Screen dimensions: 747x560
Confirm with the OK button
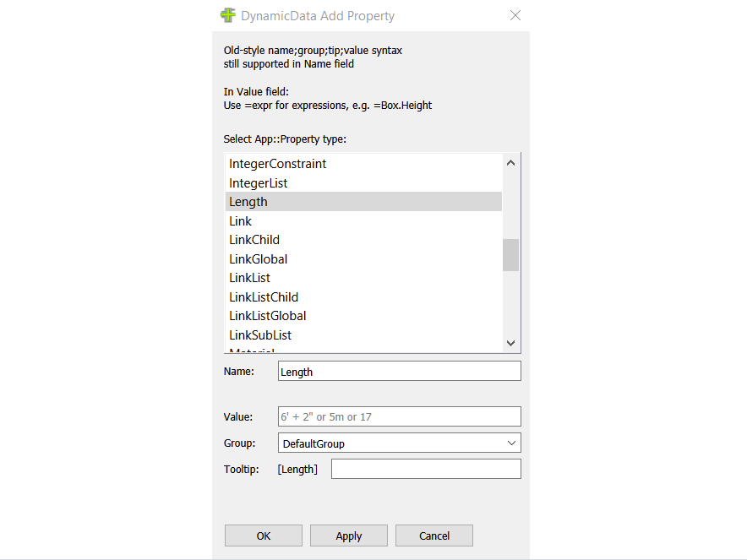[x=263, y=536]
